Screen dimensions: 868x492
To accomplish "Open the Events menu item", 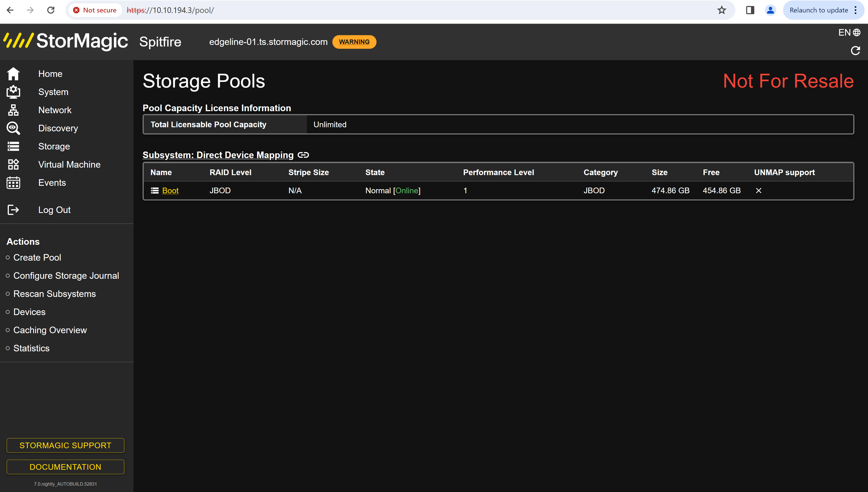I will [52, 183].
